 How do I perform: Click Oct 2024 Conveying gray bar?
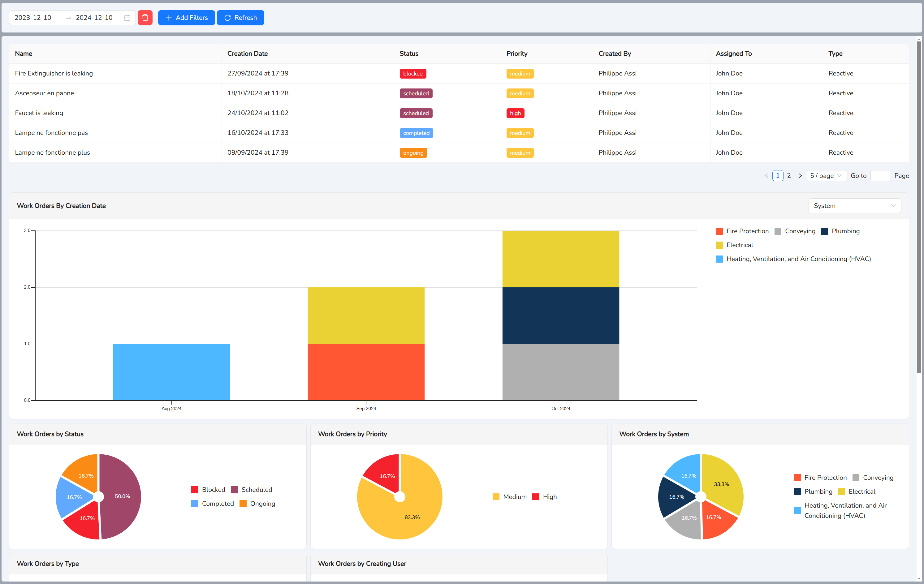[561, 372]
